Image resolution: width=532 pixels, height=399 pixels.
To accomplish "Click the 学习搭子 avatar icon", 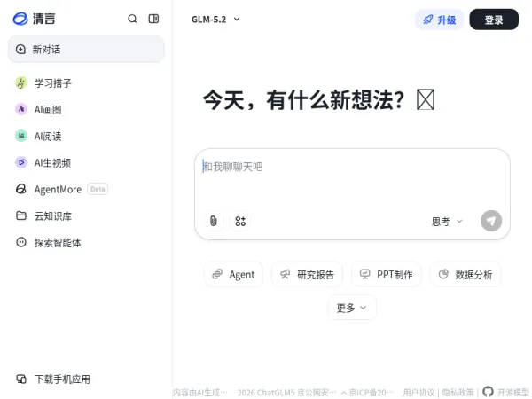I will (21, 82).
